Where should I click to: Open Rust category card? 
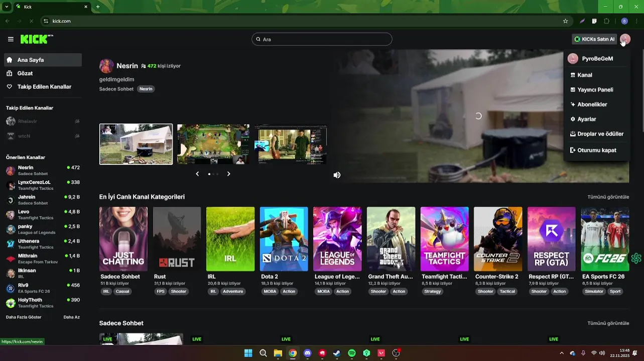[177, 239]
